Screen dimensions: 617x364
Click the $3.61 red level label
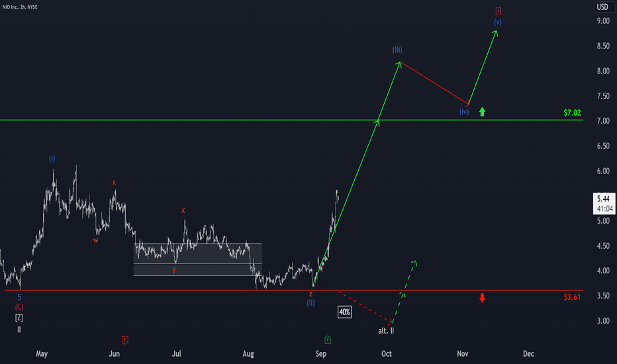click(572, 297)
